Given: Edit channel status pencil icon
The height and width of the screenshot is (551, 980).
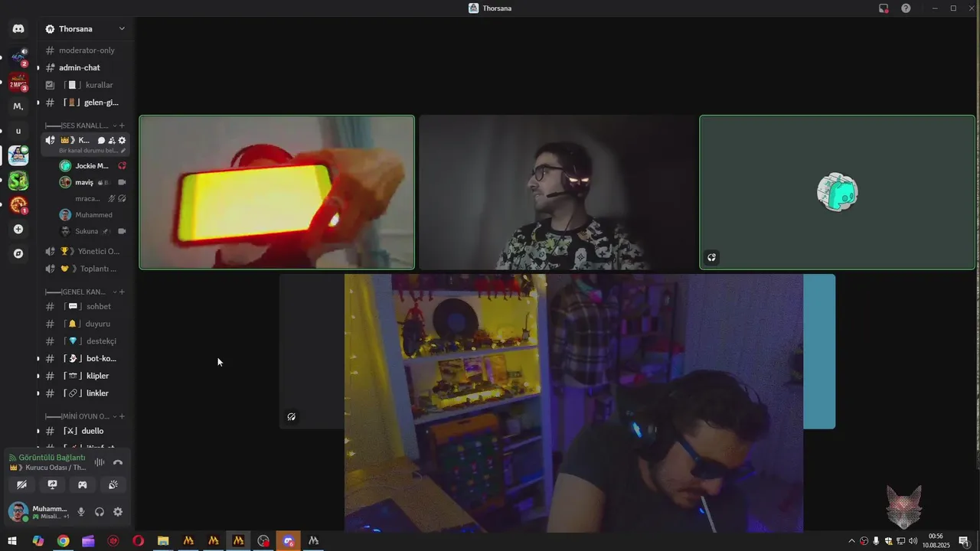Looking at the screenshot, I should (123, 151).
